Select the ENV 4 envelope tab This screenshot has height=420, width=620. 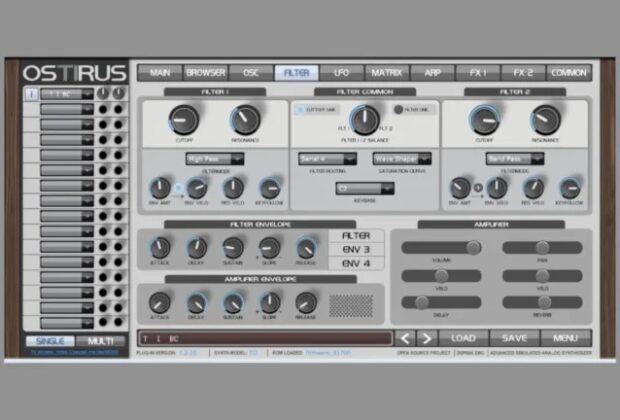[x=356, y=263]
